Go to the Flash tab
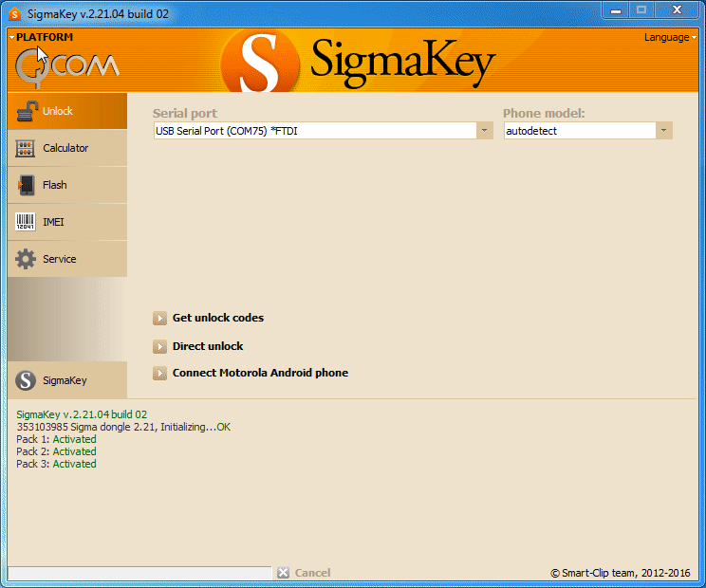Viewport: 706px width, 588px height. tap(67, 185)
